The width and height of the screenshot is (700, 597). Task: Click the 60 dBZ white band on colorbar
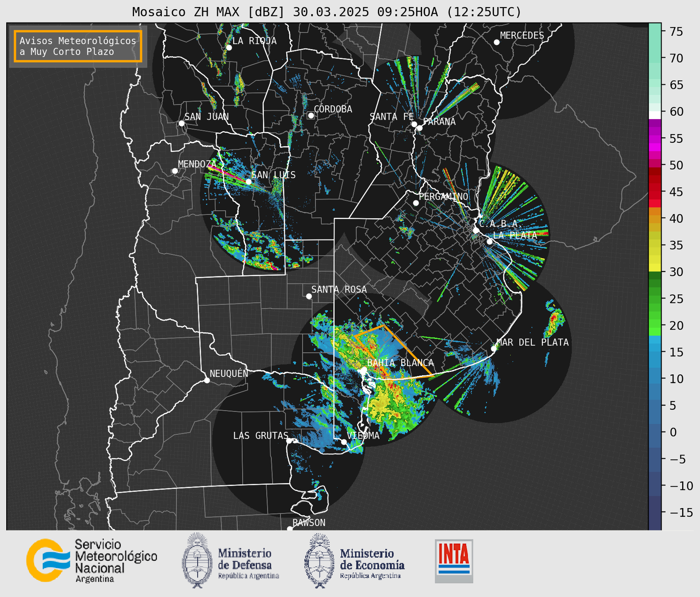(x=655, y=115)
